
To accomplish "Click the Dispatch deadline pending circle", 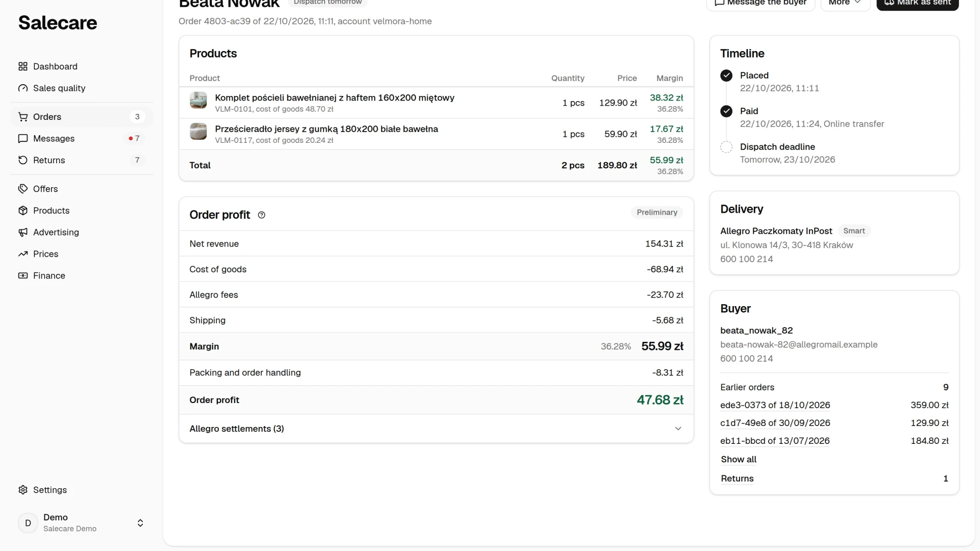I will coord(726,147).
